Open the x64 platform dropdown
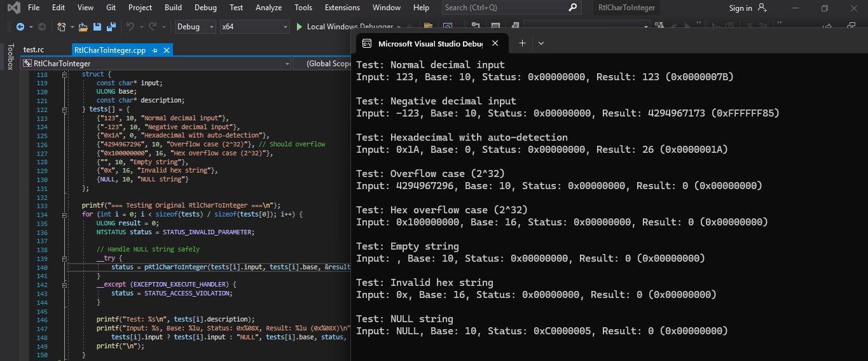The width and height of the screenshot is (868, 361). pos(254,27)
